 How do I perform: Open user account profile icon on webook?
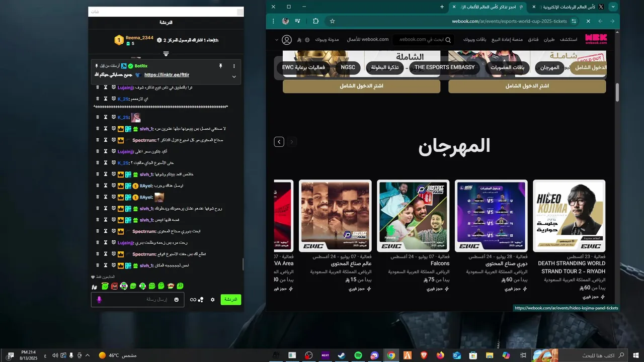coord(287,40)
